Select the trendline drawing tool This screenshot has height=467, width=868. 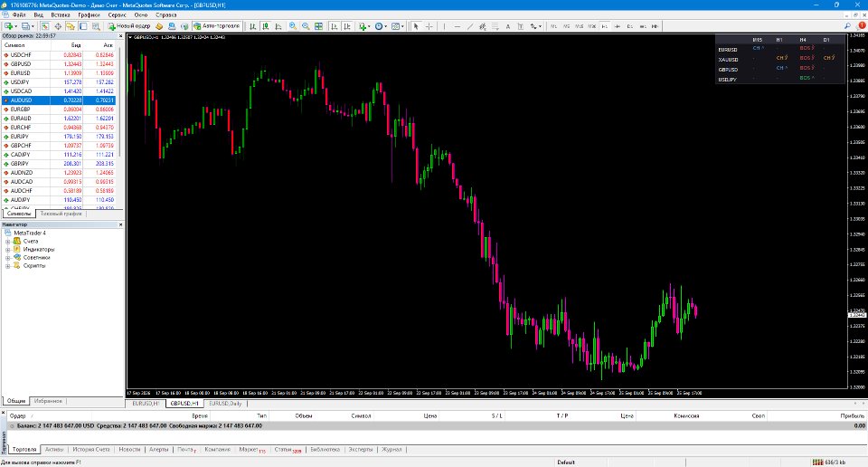point(470,26)
